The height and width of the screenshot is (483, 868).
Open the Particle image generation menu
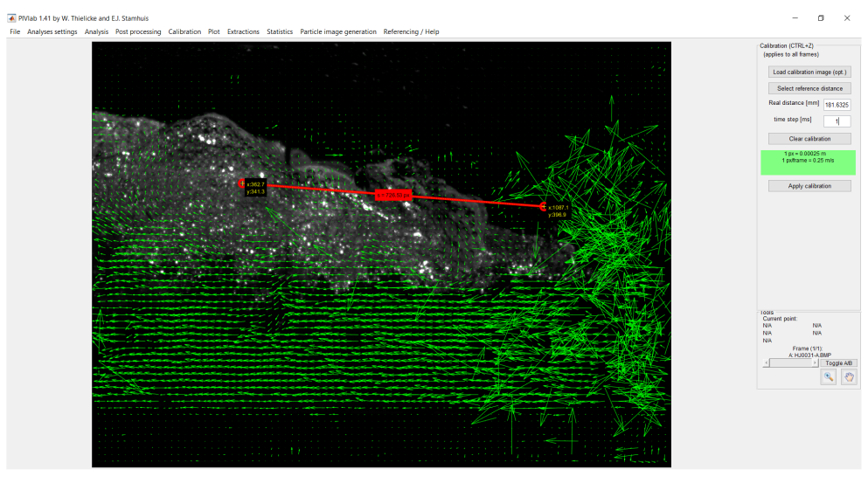point(338,31)
